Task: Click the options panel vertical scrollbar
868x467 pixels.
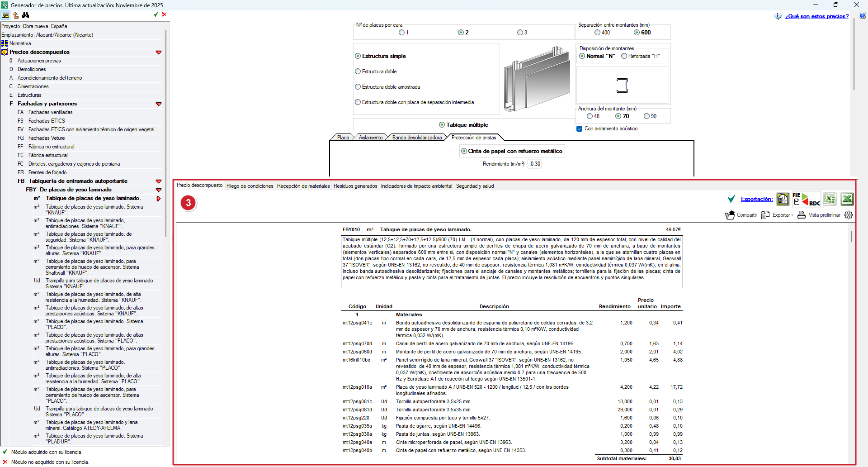Action: [x=854, y=54]
